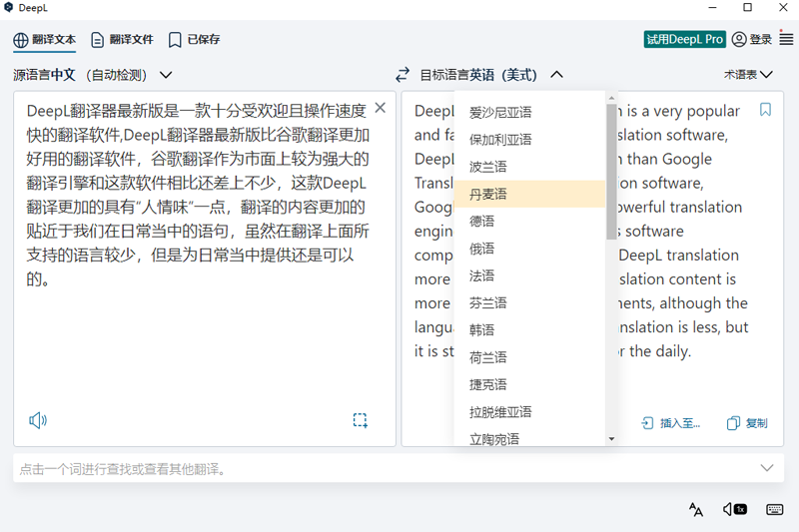799x532 pixels.
Task: Open the keyboard shortcuts icon
Action: click(775, 509)
